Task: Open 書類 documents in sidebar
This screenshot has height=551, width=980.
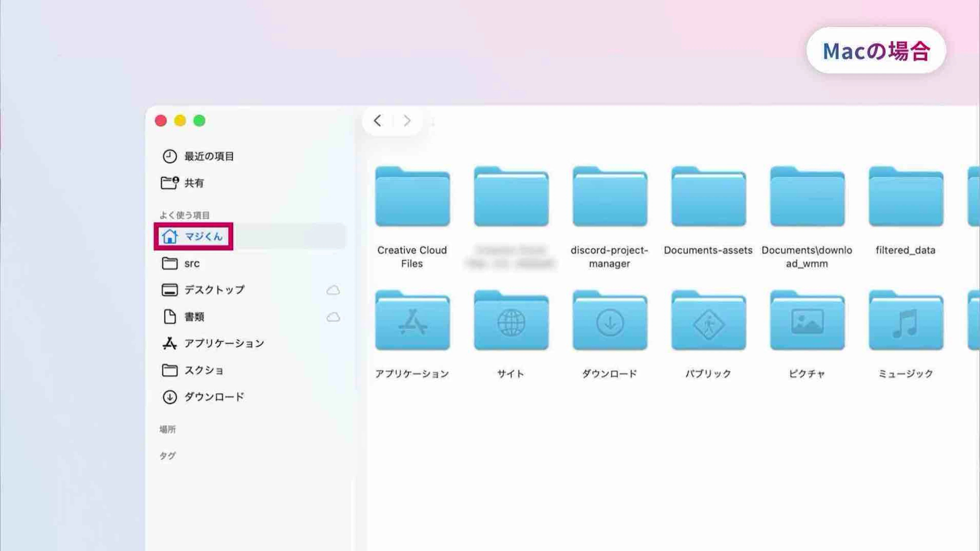Action: click(x=194, y=317)
